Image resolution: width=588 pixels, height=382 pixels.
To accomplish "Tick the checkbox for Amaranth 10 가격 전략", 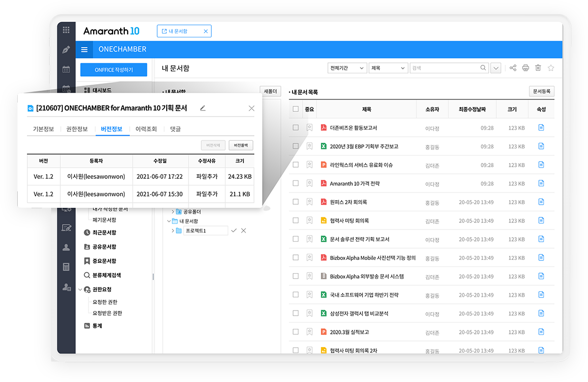I will coord(296,183).
